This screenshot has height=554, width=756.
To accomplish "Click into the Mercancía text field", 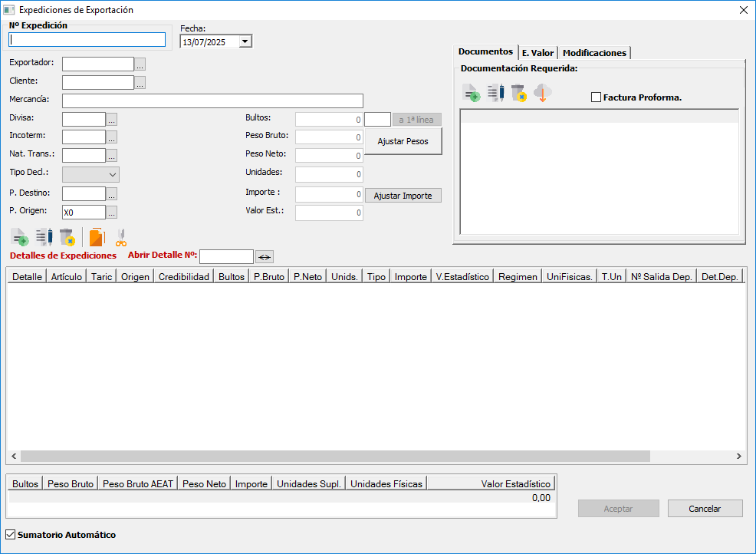I will pos(212,101).
